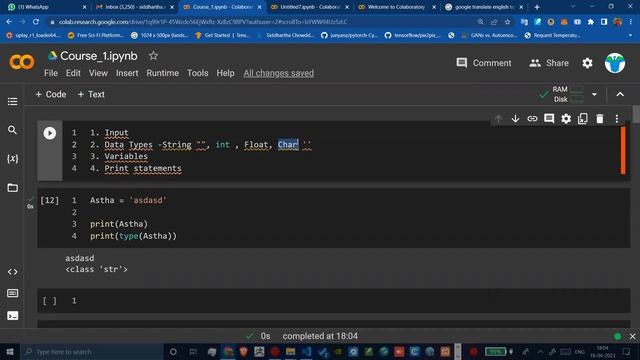Click the Astha = 'asdasd' code line
Viewport: 640px width, 360px height.
(128, 200)
